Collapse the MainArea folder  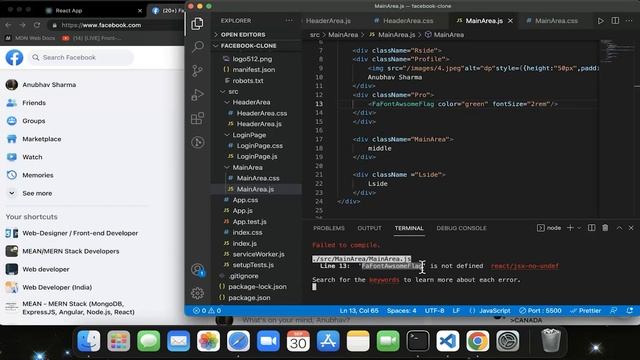[247, 167]
